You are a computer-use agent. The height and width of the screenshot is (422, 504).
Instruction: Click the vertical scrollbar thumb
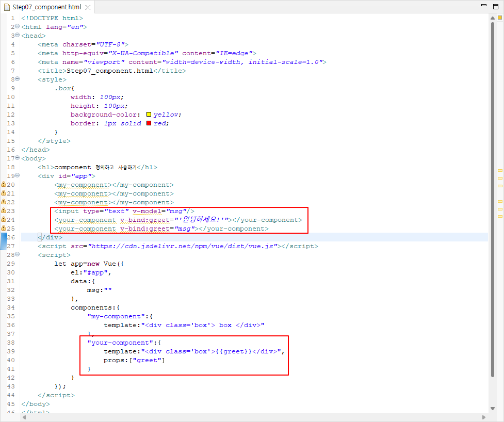493,199
